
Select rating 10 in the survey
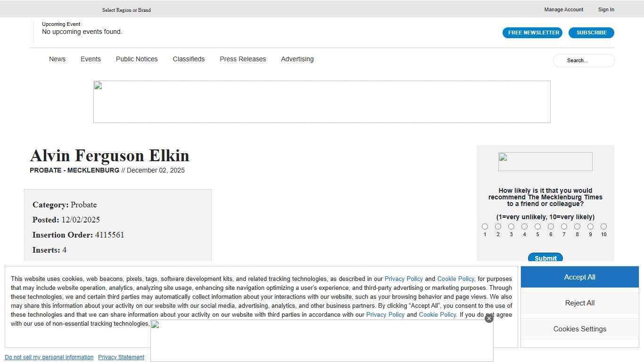(x=603, y=227)
